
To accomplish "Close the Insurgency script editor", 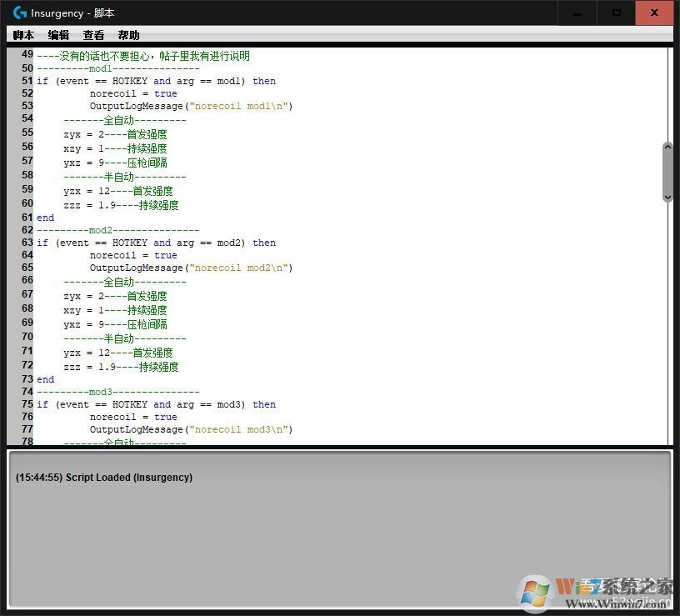I will [656, 13].
